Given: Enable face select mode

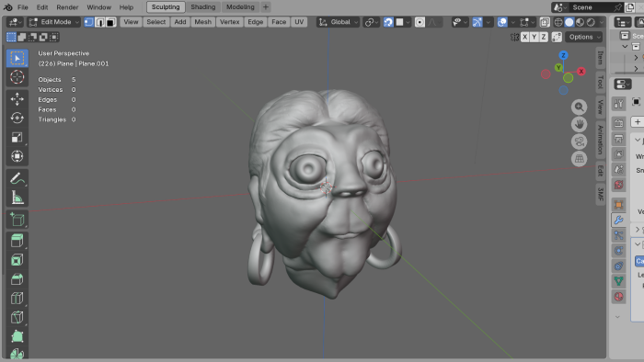Looking at the screenshot, I should click(x=110, y=22).
